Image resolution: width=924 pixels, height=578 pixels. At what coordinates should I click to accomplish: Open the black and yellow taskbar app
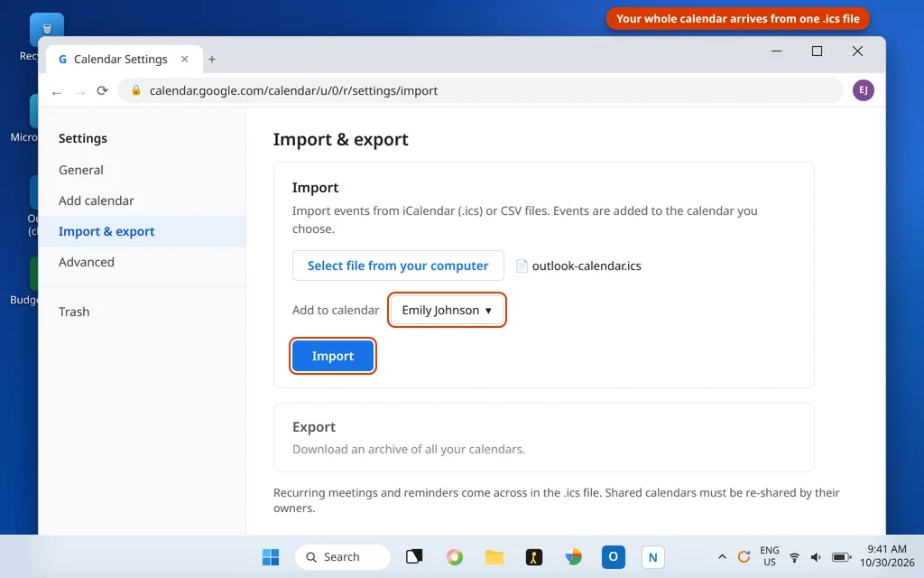click(534, 556)
